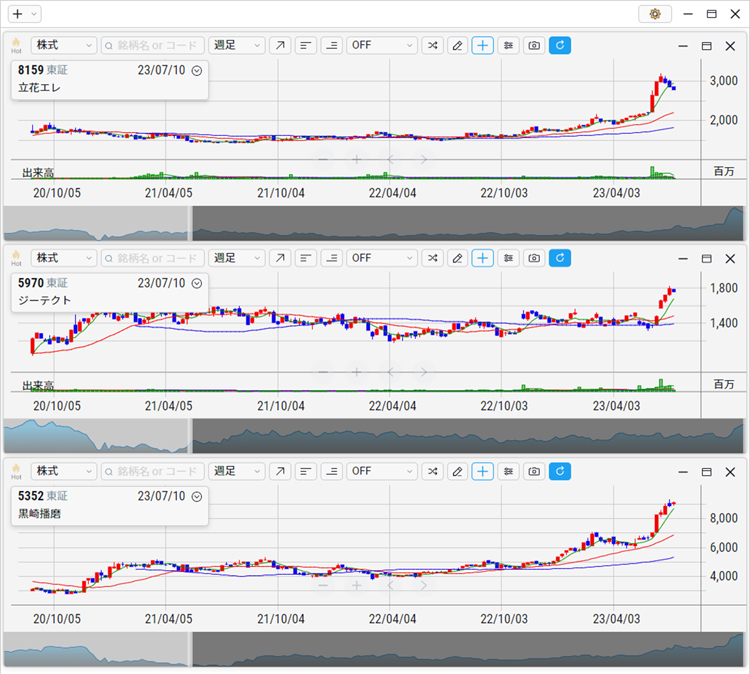Toggle auto-refresh button in middle chart toolbar
Image resolution: width=750 pixels, height=674 pixels.
tap(560, 258)
